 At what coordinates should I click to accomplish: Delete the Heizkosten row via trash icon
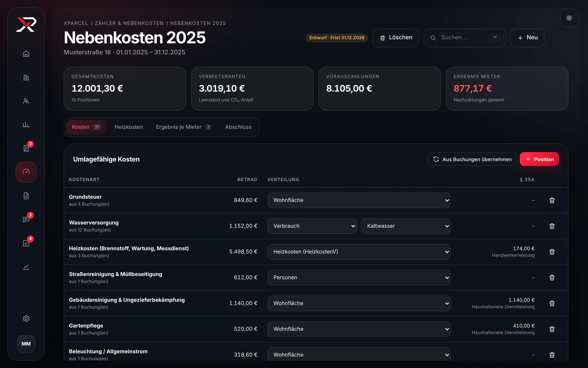tap(552, 252)
